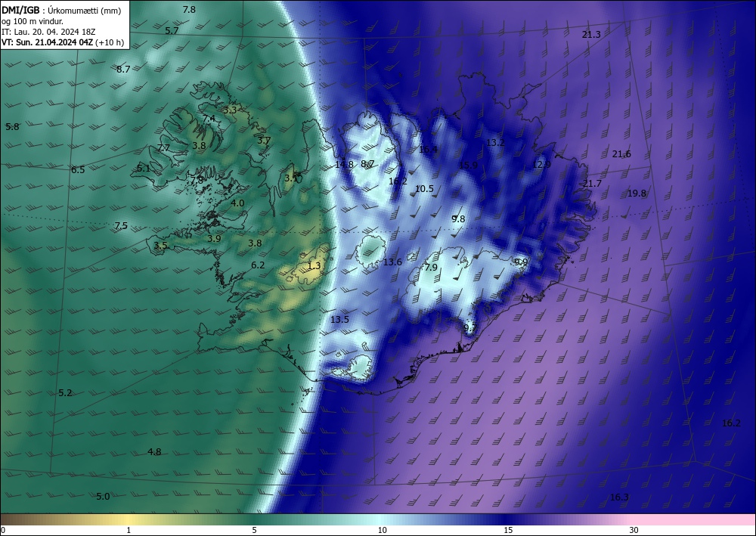Click the 21.6 value label
Viewport: 756px width, 536px height.
[x=621, y=154]
